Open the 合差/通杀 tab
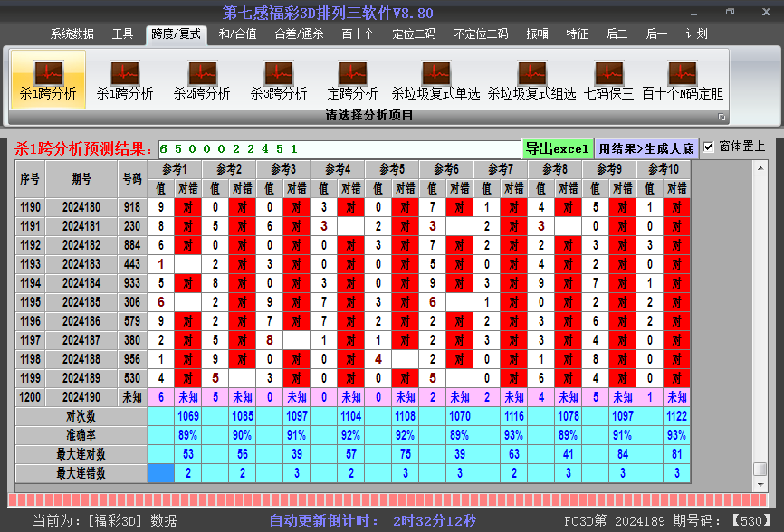Screen dimensions: 784x532 pyautogui.click(x=299, y=34)
